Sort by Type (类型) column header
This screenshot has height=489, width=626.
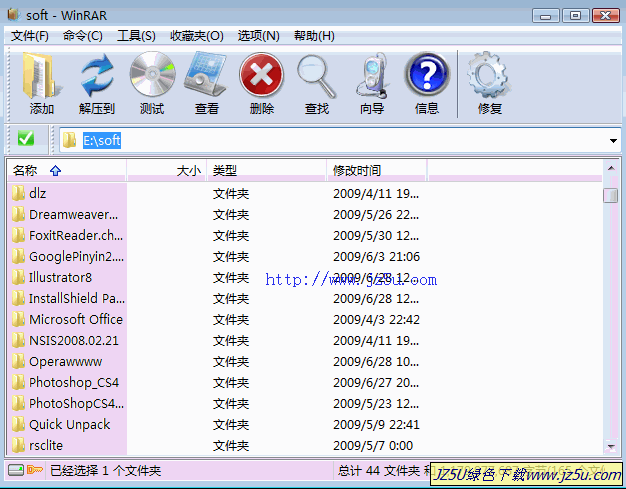click(266, 170)
